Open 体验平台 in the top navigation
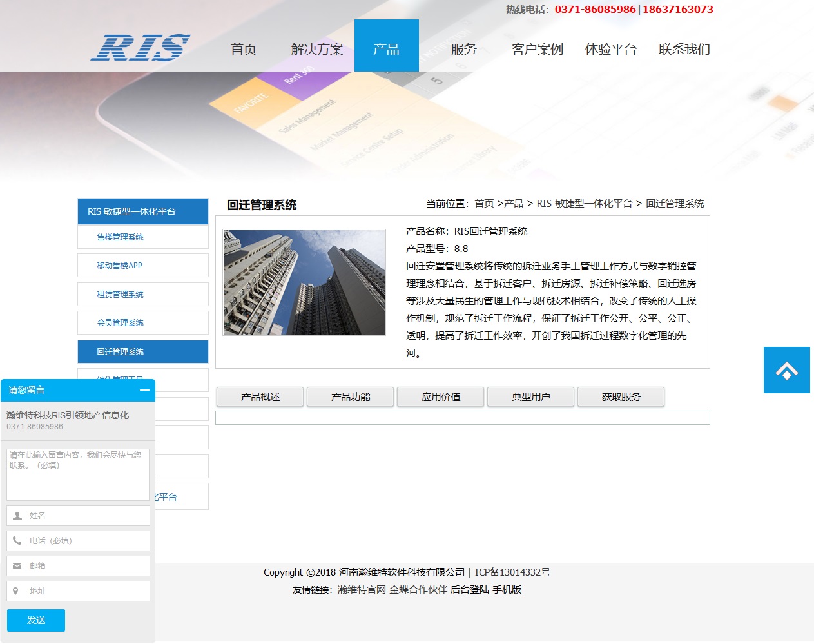This screenshot has width=814, height=644. pyautogui.click(x=611, y=49)
